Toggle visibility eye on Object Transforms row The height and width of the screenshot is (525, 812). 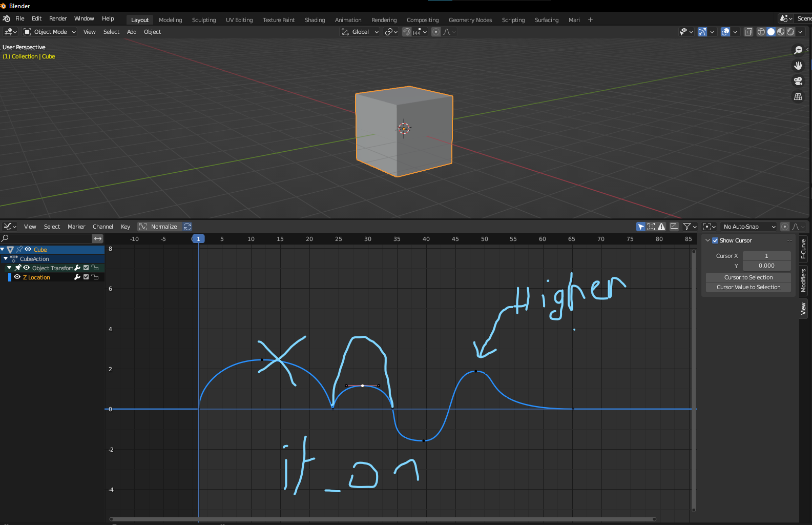tap(27, 268)
